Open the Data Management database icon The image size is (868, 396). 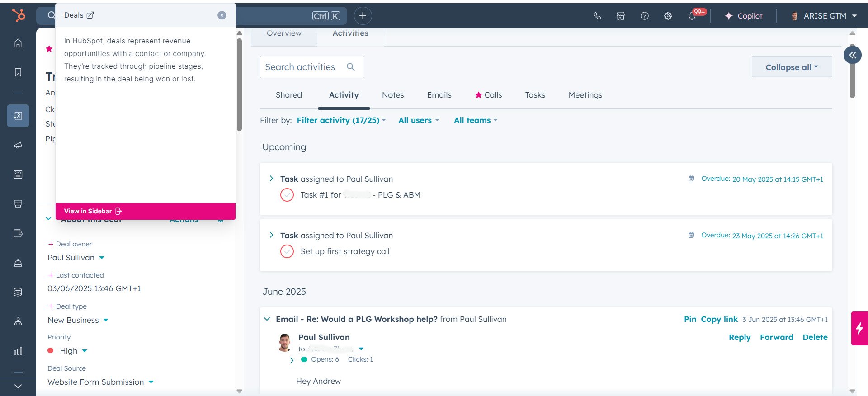coord(18,292)
